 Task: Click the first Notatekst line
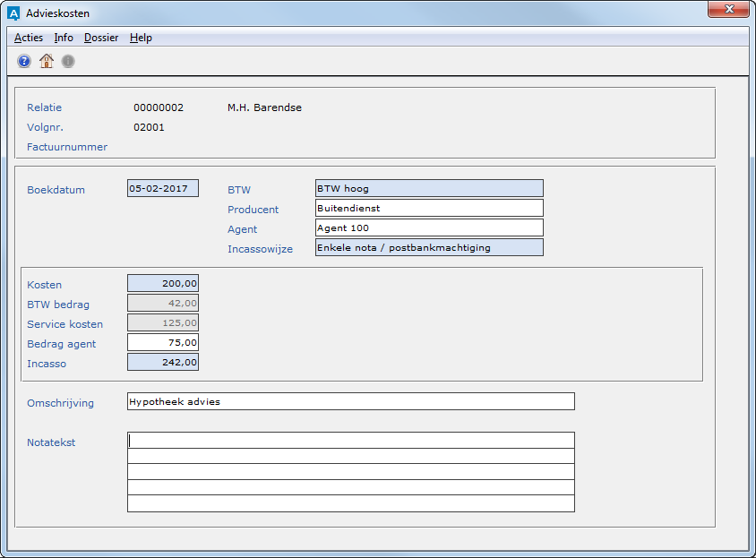pyautogui.click(x=350, y=440)
